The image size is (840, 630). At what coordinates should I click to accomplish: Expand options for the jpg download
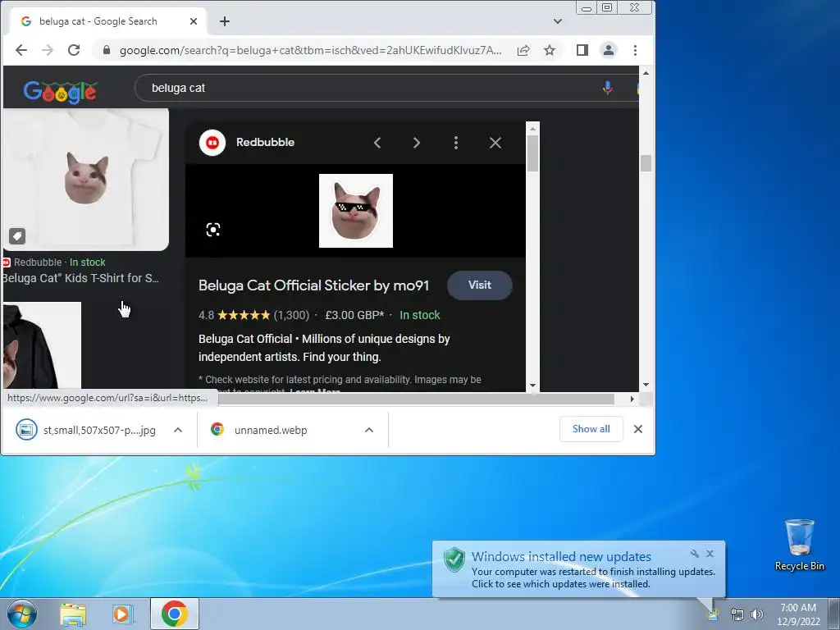coord(178,430)
